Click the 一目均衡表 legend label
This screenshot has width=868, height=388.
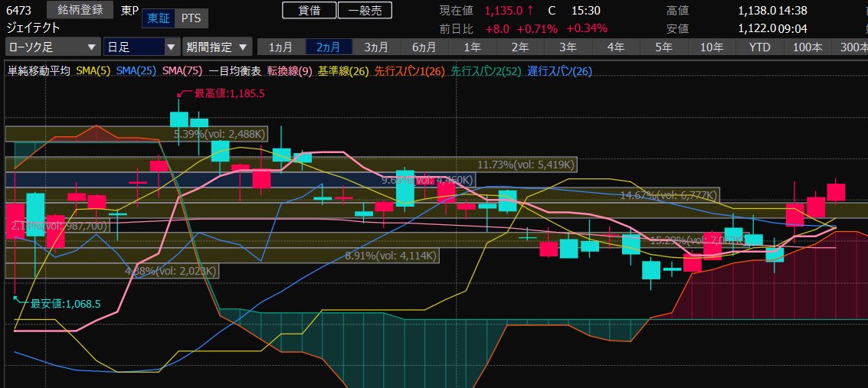click(x=235, y=70)
